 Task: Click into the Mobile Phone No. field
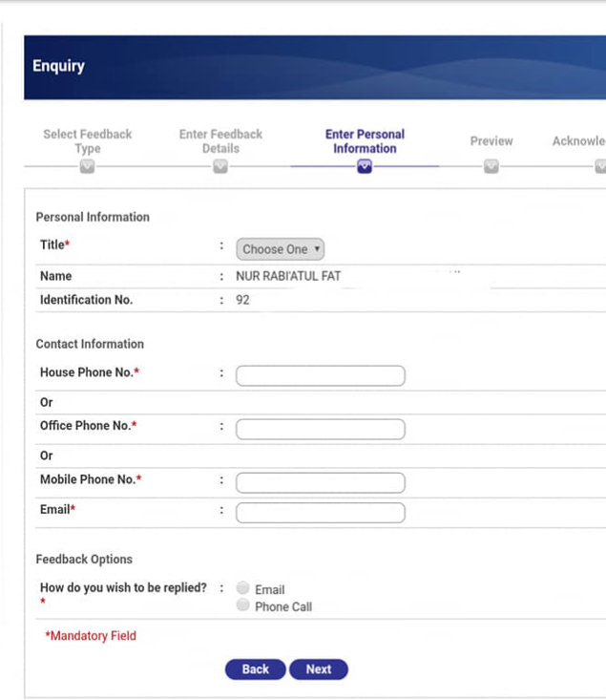(x=320, y=482)
